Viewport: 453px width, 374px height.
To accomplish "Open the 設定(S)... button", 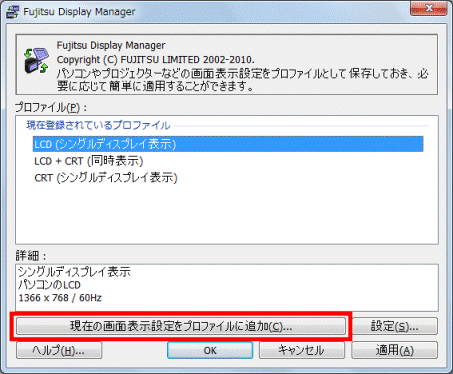I will tap(395, 326).
